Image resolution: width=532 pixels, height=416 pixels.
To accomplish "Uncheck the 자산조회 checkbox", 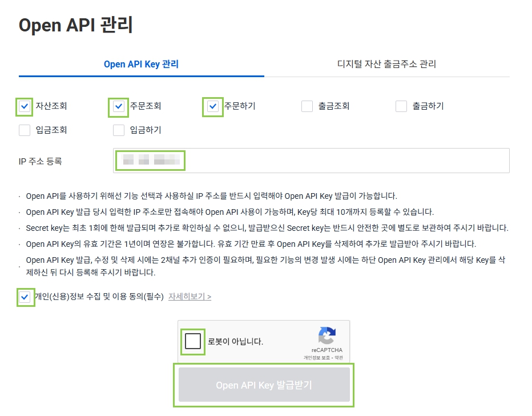I will (25, 106).
